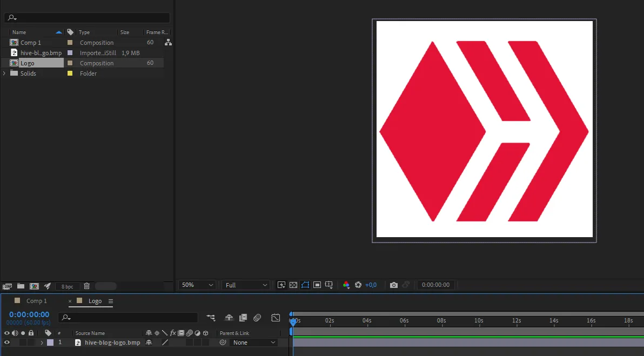Screen dimensions: 644x356
Task: Open the magnification 50% dropdown
Action: pos(198,285)
